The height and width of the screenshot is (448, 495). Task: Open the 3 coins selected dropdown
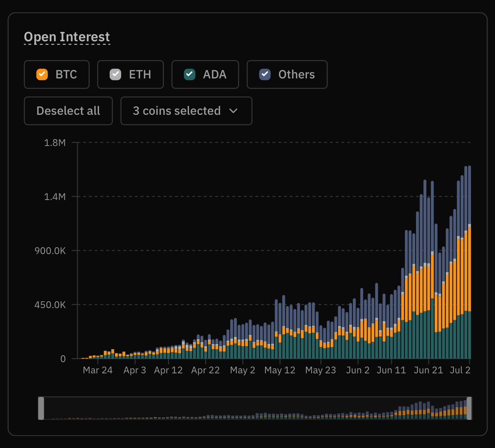(186, 111)
